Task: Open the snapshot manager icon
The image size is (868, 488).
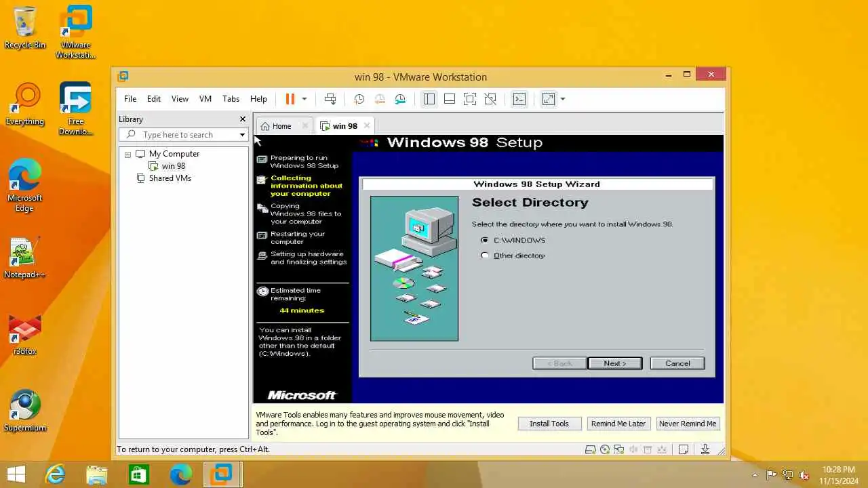Action: coord(400,99)
